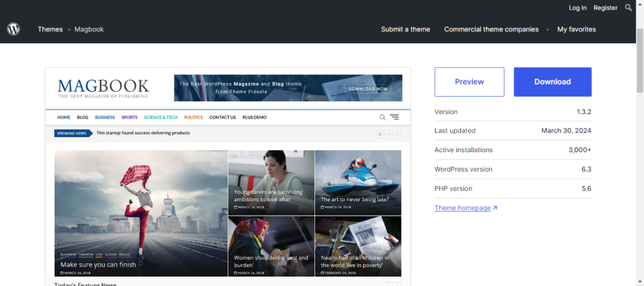644x286 pixels.
Task: Open the Log In link
Action: point(577,8)
